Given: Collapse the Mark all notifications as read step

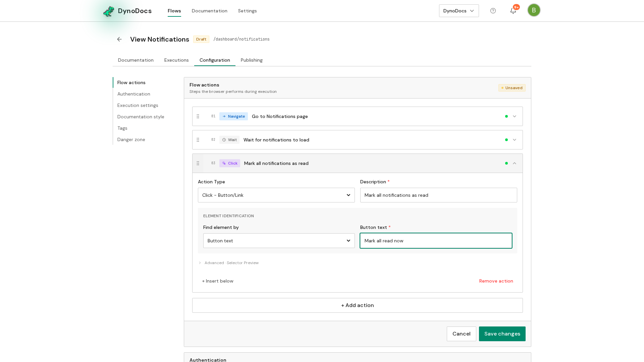Looking at the screenshot, I should pos(515,163).
